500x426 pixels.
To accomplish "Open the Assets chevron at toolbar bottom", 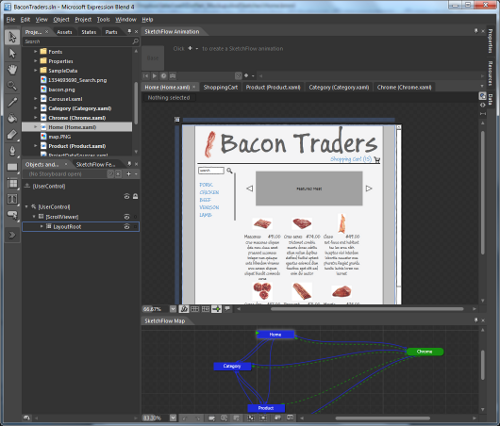I will point(12,235).
